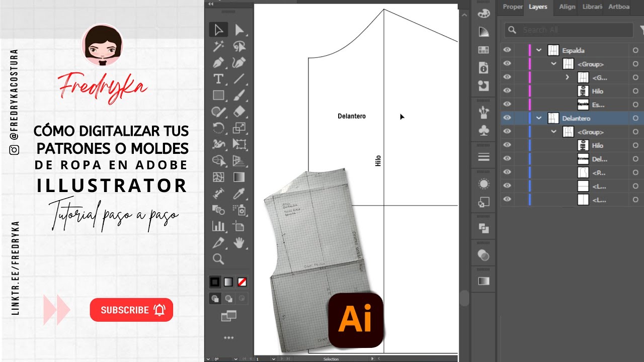Collapse the Espalda layer
Viewport: 644px width, 362px height.
point(539,50)
